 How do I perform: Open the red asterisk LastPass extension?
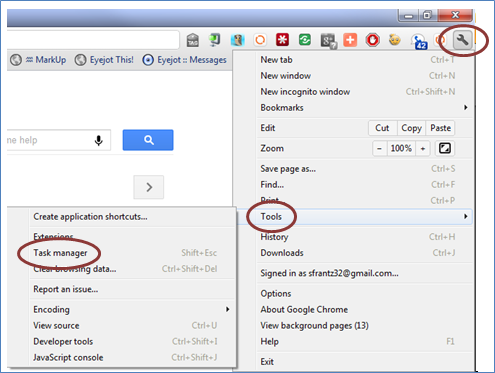[x=282, y=40]
